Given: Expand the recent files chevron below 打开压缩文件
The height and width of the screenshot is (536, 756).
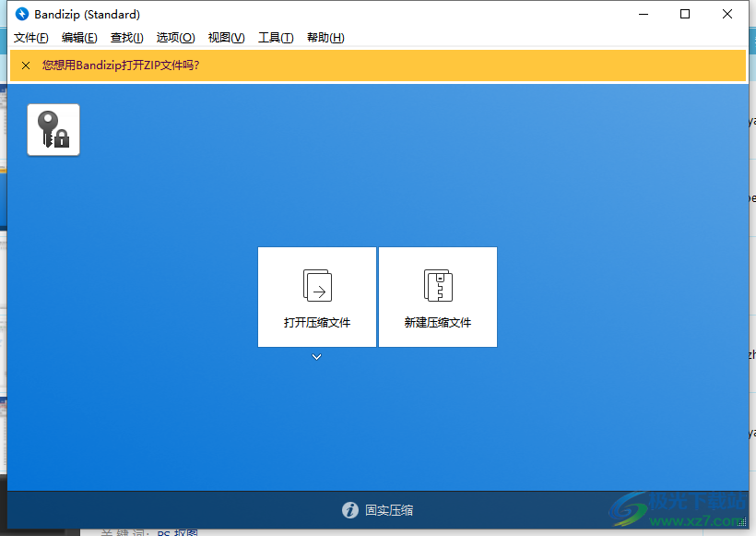Looking at the screenshot, I should (x=317, y=357).
